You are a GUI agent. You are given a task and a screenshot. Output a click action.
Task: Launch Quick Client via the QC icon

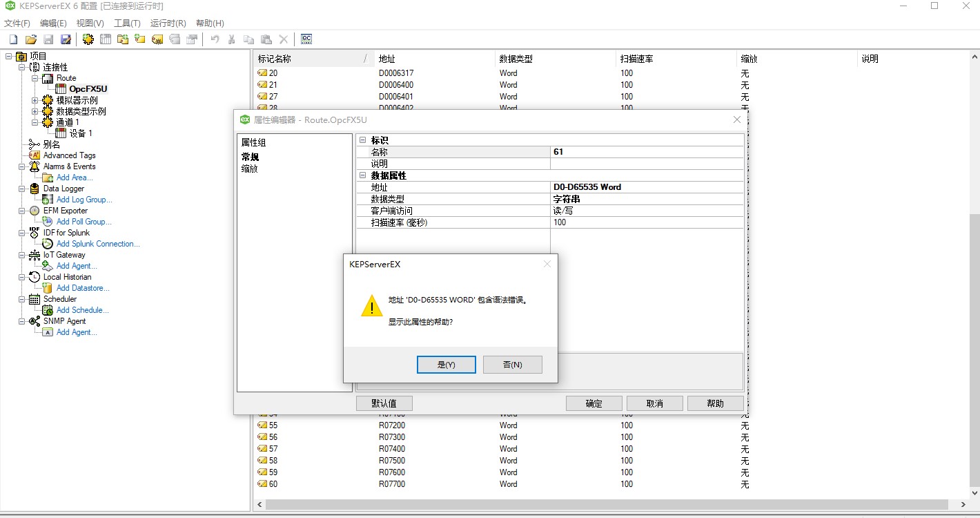pos(306,39)
